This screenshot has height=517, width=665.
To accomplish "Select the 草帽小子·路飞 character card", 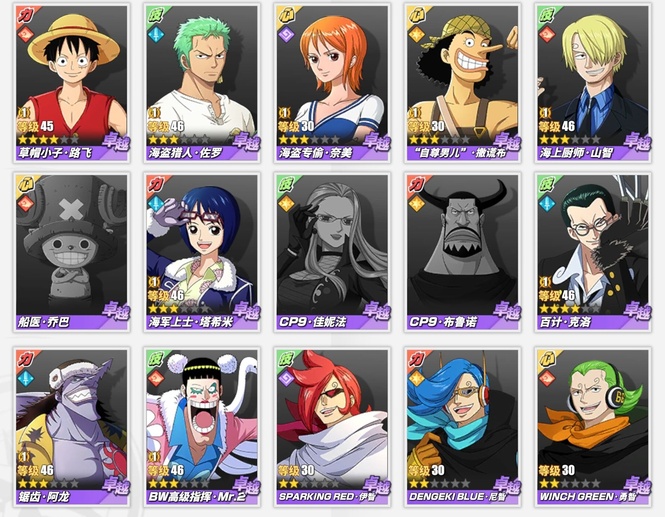I will [72, 83].
